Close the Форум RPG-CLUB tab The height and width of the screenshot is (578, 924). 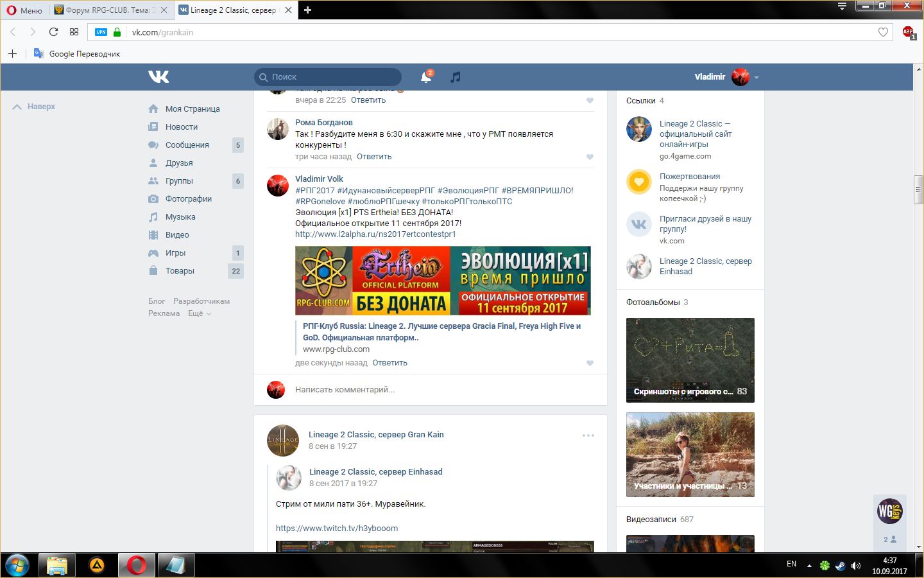pos(164,10)
